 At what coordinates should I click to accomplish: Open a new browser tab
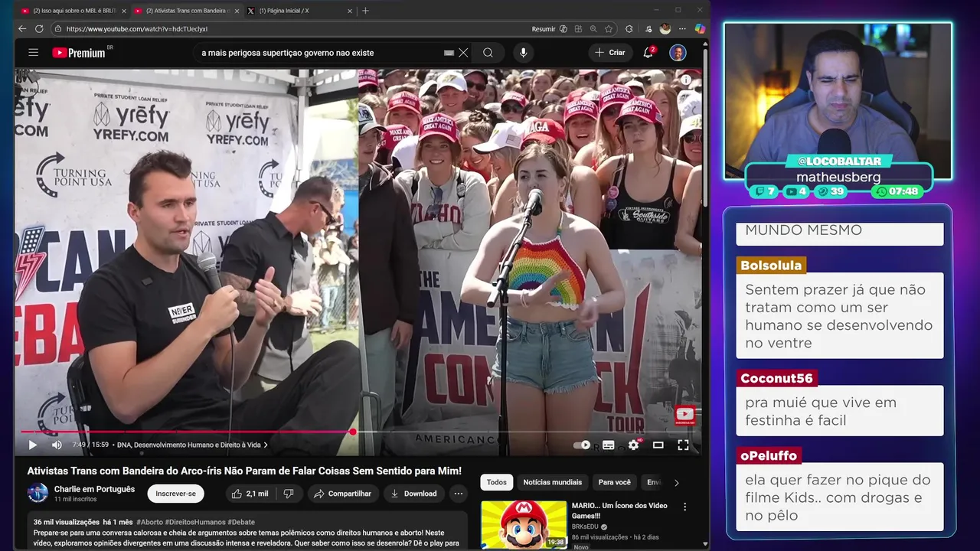(365, 11)
